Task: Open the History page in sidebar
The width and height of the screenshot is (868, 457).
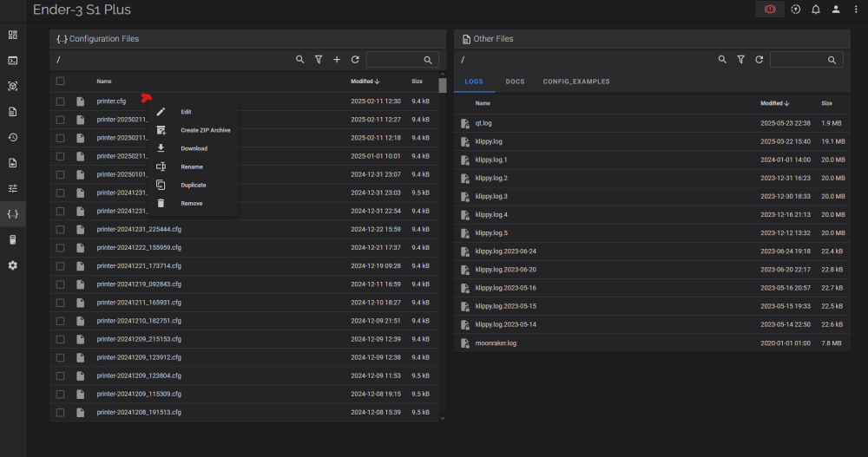Action: point(12,137)
